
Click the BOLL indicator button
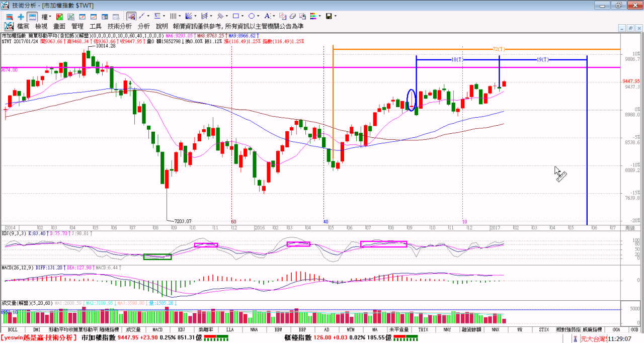[13, 329]
